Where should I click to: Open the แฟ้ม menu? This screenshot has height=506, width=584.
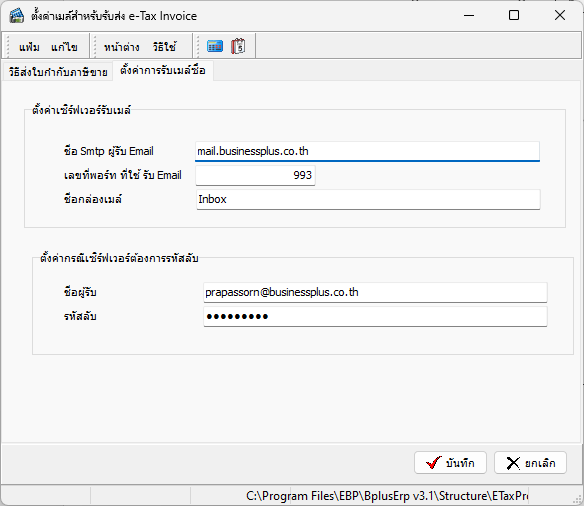click(29, 47)
